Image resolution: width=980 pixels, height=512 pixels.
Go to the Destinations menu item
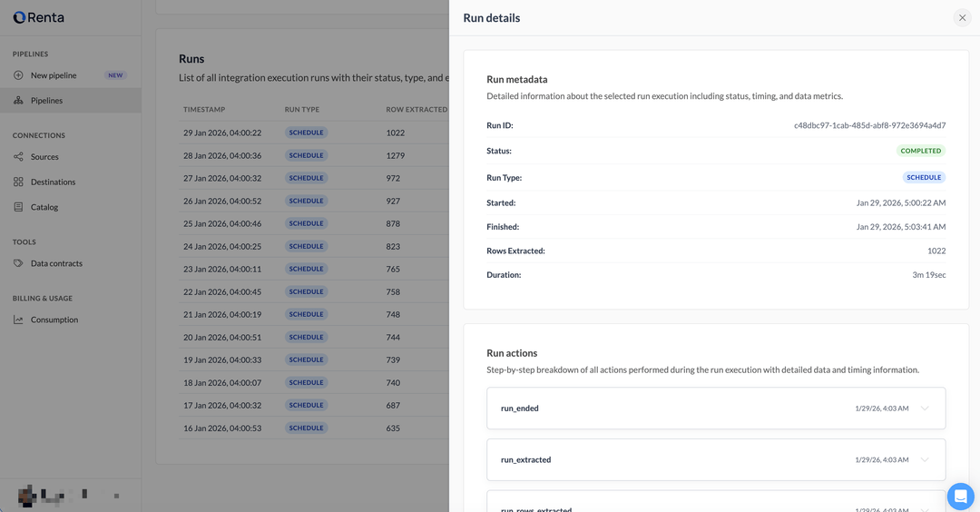coord(53,182)
